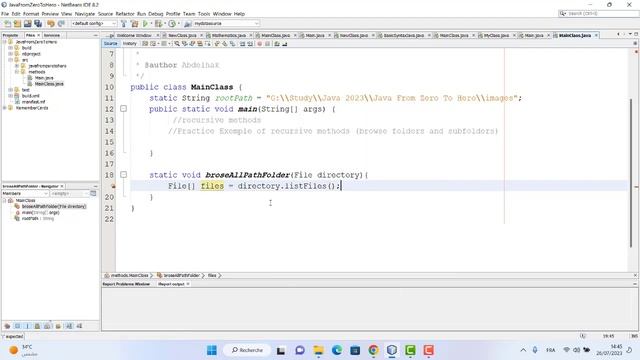Click broseAllPathFolder in the breadcrumb bar
This screenshot has width=640, height=360.
point(181,276)
